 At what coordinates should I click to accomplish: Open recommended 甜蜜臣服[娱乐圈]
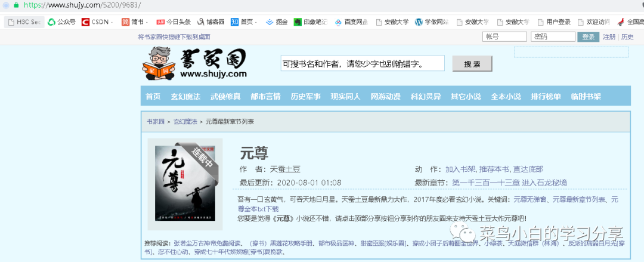pos(383,243)
